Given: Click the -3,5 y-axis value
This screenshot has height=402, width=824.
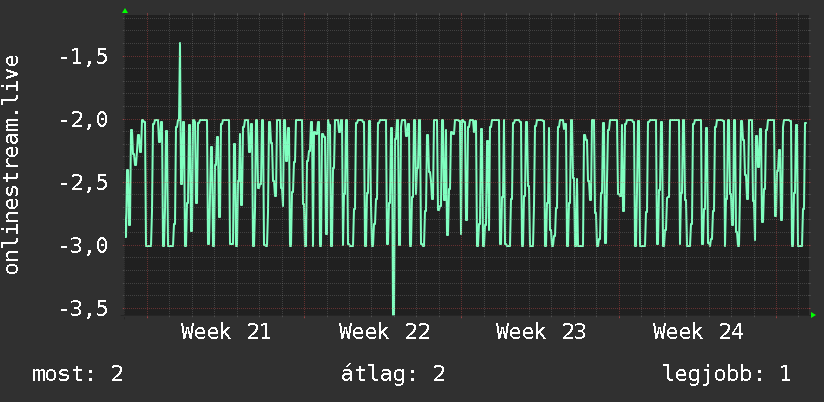Looking at the screenshot, I should coord(84,308).
